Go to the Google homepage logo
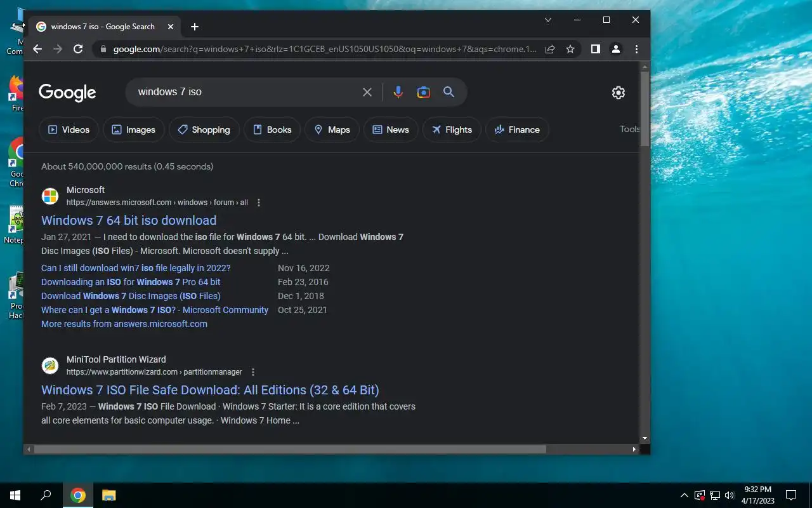The image size is (812, 508). pyautogui.click(x=67, y=93)
